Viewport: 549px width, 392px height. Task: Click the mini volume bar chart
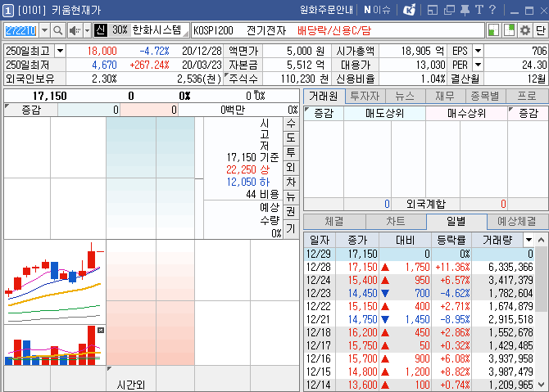coord(55,345)
